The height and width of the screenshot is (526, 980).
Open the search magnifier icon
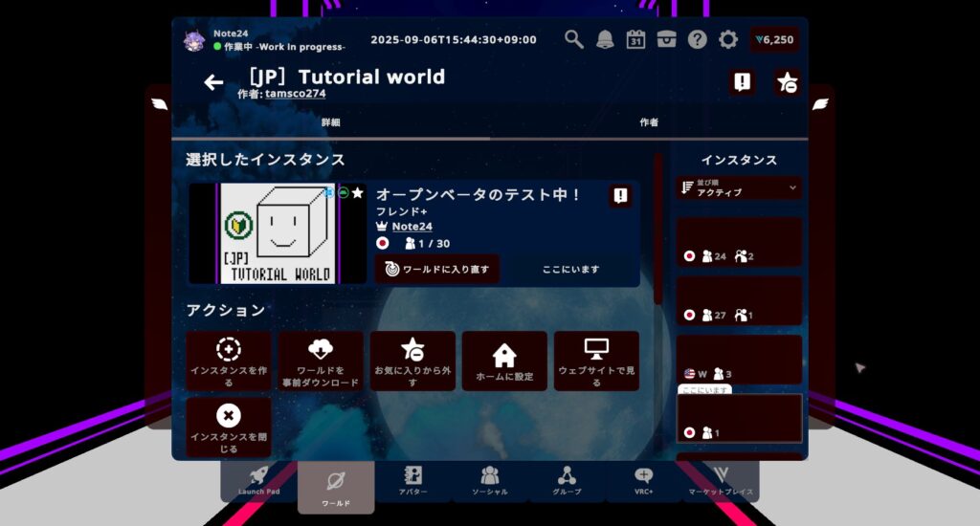tap(574, 39)
